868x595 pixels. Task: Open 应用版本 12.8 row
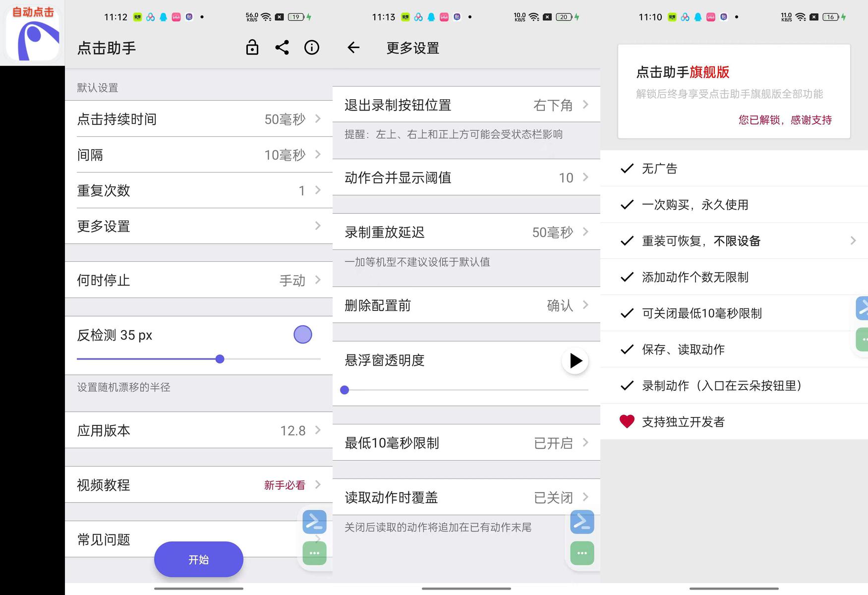[199, 430]
